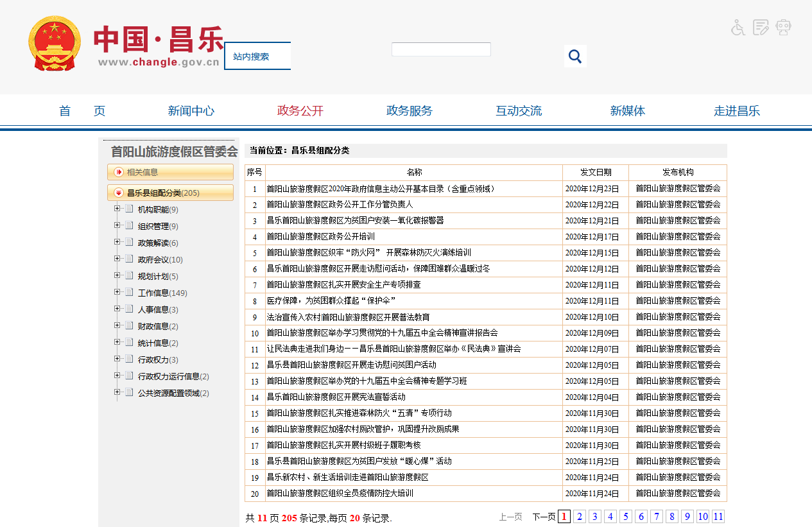Expand the 政策解读 tree node
This screenshot has width=812, height=527.
(117, 243)
